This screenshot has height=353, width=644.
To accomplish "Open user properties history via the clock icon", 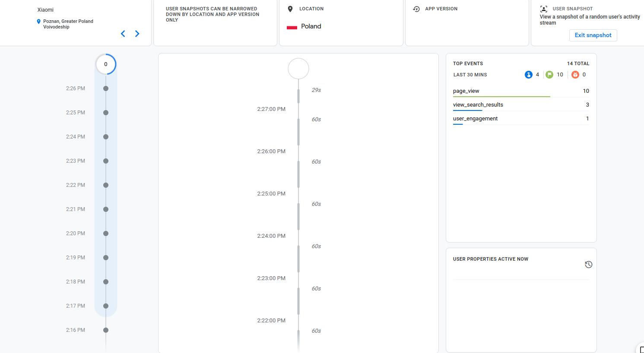I will (x=588, y=265).
